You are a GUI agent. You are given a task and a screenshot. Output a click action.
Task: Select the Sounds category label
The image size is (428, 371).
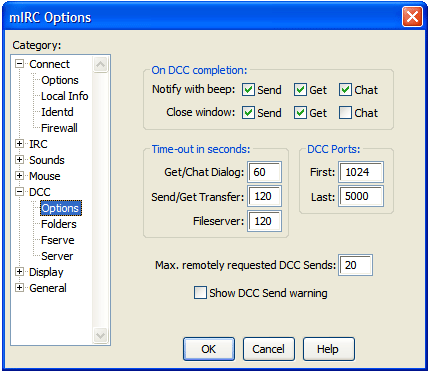coord(47,160)
